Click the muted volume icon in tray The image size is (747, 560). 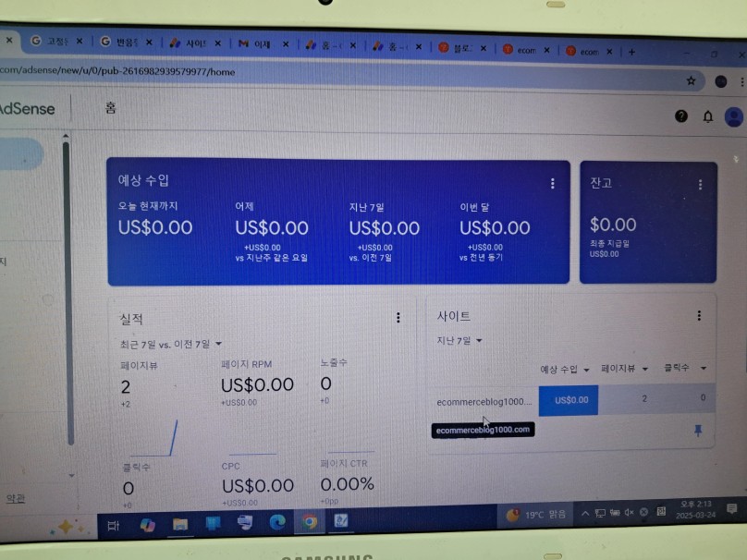(630, 512)
